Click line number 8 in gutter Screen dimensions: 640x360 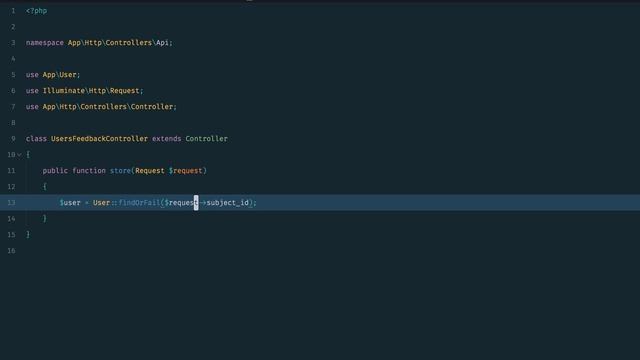[13, 123]
